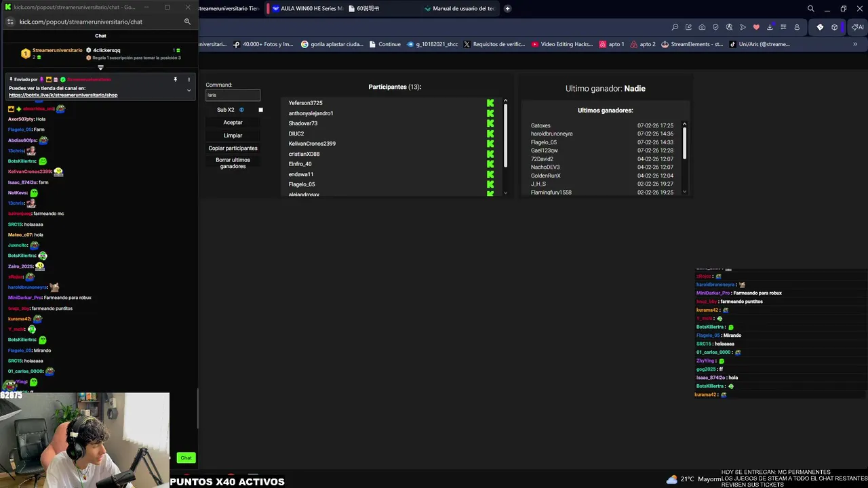Select participant Einfro_40

(300, 164)
